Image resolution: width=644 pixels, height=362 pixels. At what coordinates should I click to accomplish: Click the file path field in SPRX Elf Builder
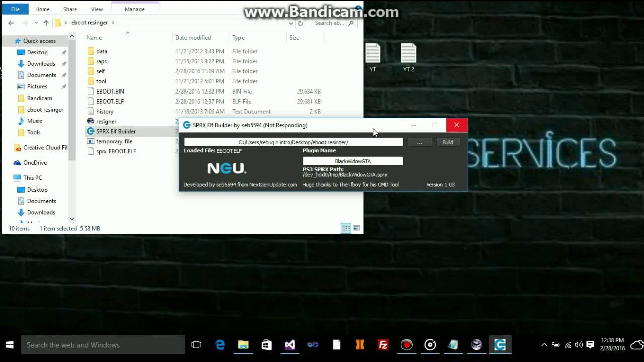coord(293,142)
